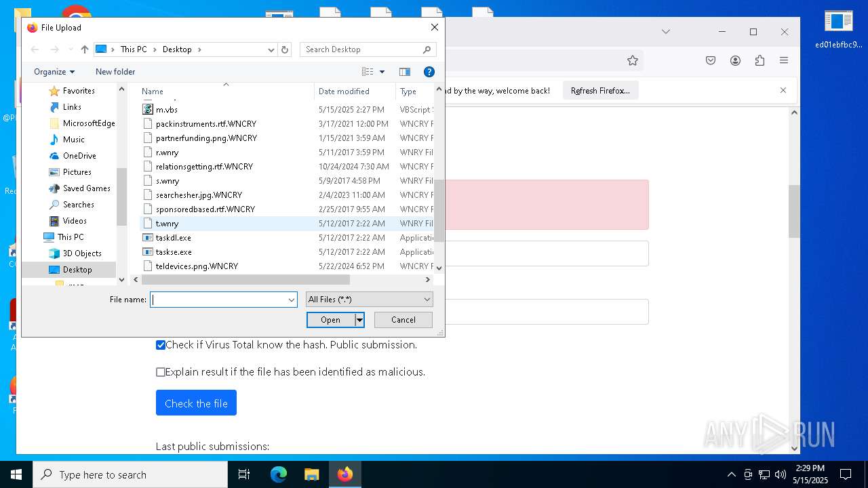Select Desktop in navigation pane

[77, 270]
